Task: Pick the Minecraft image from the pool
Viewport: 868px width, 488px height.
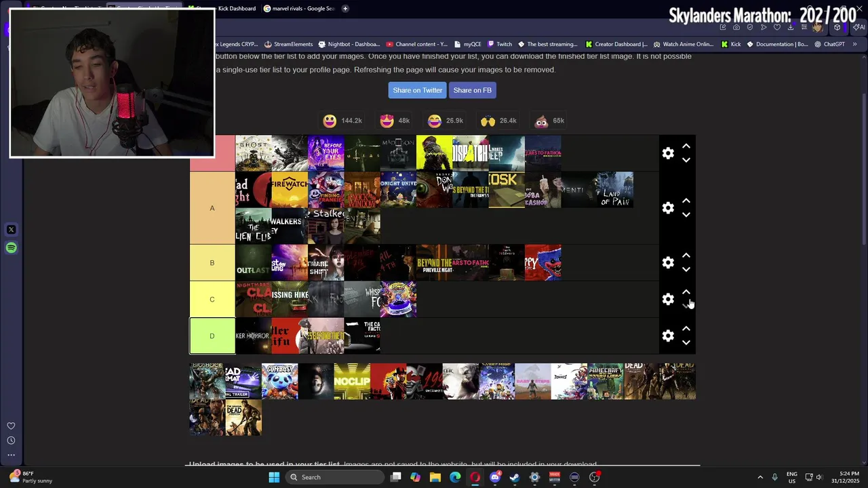Action: click(x=606, y=381)
